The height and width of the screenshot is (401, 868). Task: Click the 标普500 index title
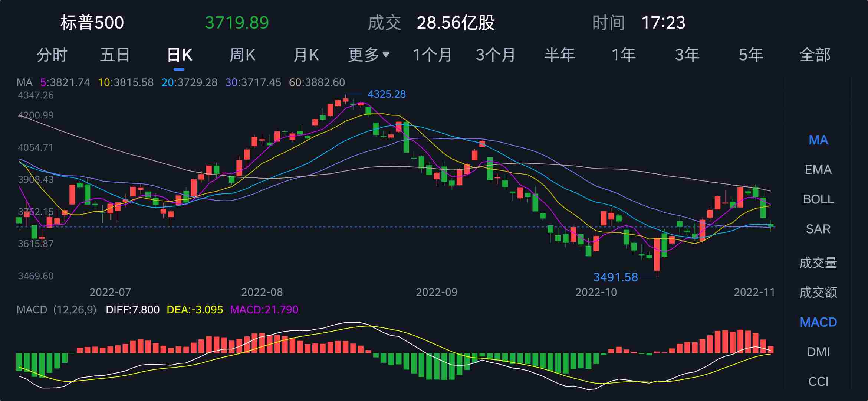click(x=92, y=23)
